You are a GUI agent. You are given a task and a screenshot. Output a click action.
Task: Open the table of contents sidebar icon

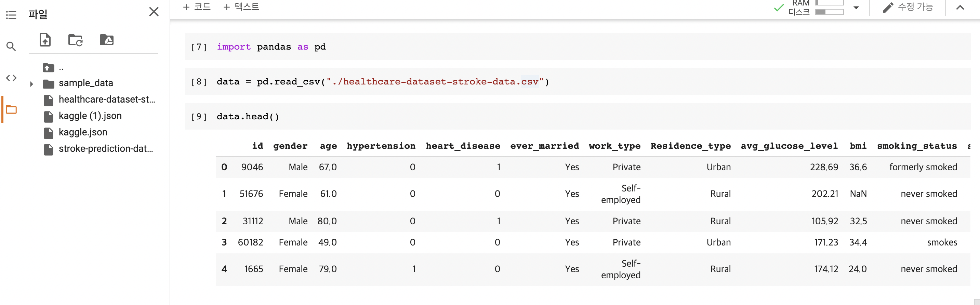[x=11, y=15]
